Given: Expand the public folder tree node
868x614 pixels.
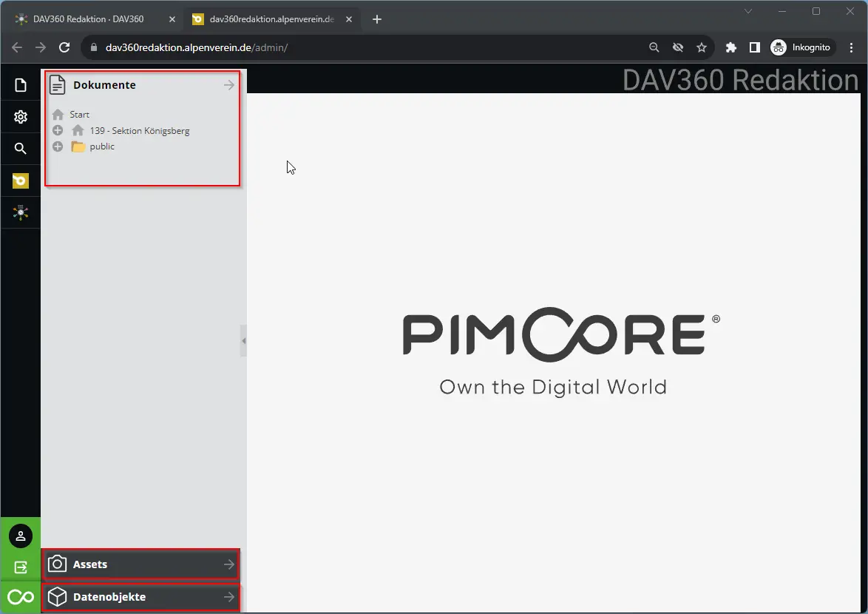Looking at the screenshot, I should point(58,146).
